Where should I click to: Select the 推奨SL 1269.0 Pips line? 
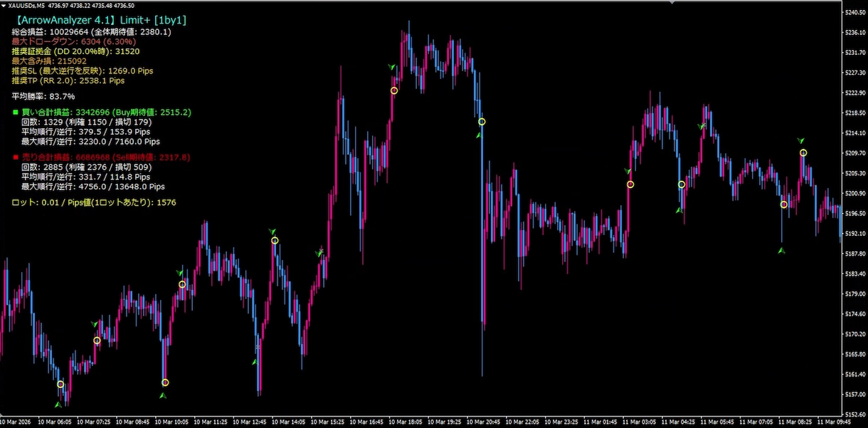pos(83,71)
